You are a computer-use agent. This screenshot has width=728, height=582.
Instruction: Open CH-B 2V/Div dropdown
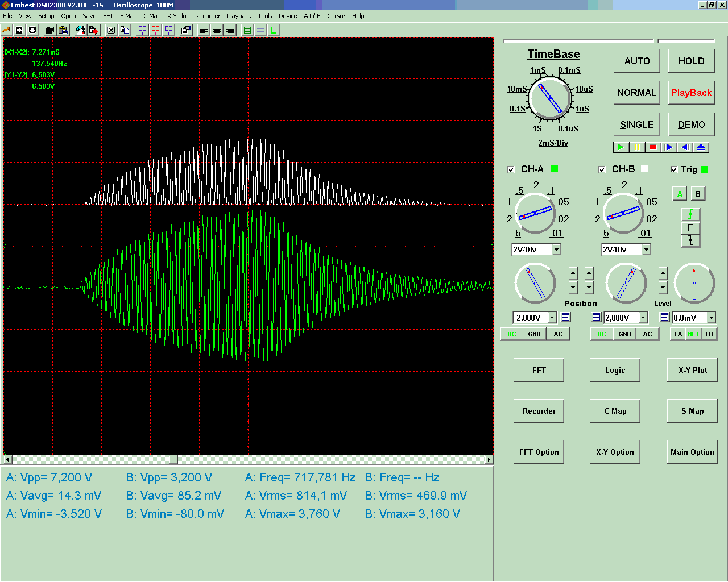tap(646, 250)
